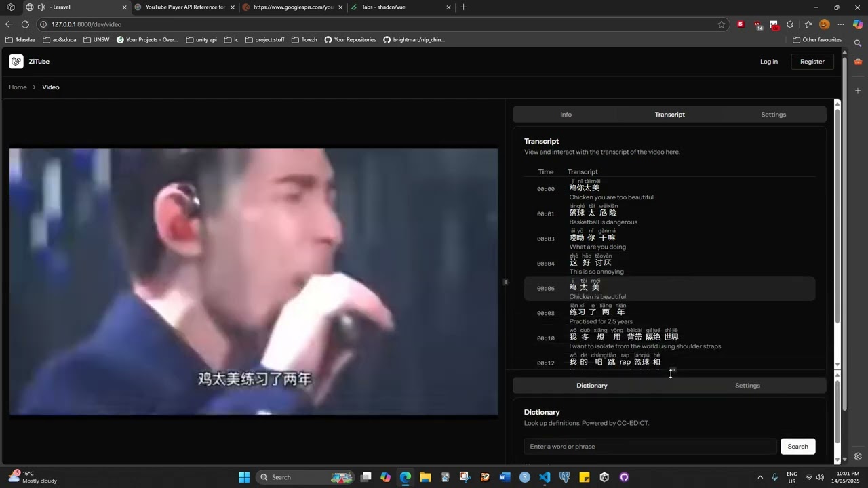The height and width of the screenshot is (488, 868).
Task: Go to the Home breadcrumb link
Action: pos(18,87)
